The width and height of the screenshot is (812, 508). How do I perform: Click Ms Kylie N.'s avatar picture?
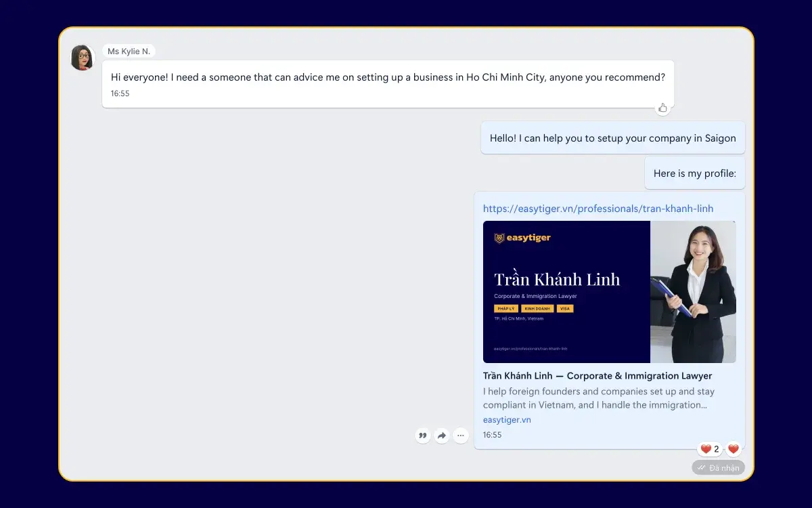point(83,58)
